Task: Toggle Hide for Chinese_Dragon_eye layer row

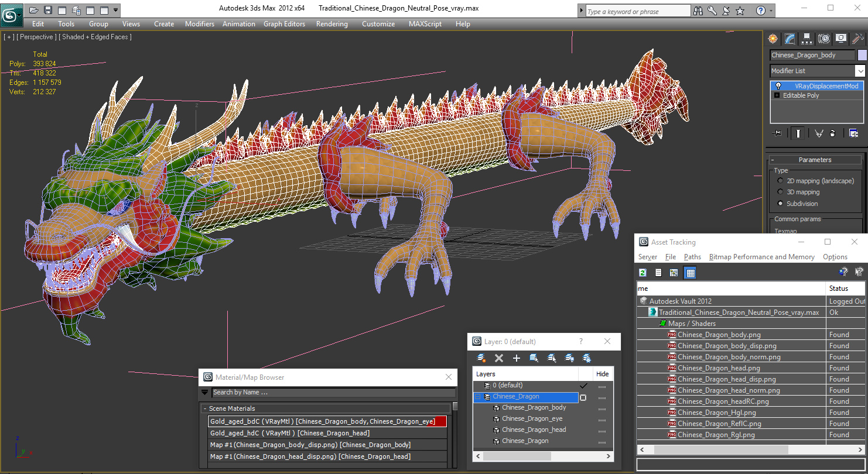Action: click(602, 419)
